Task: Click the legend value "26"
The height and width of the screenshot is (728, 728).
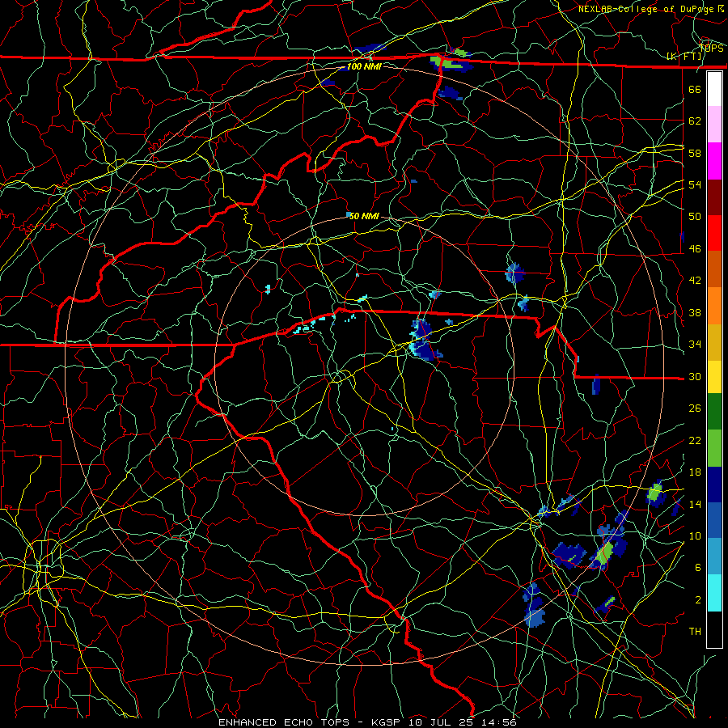Action: [695, 408]
